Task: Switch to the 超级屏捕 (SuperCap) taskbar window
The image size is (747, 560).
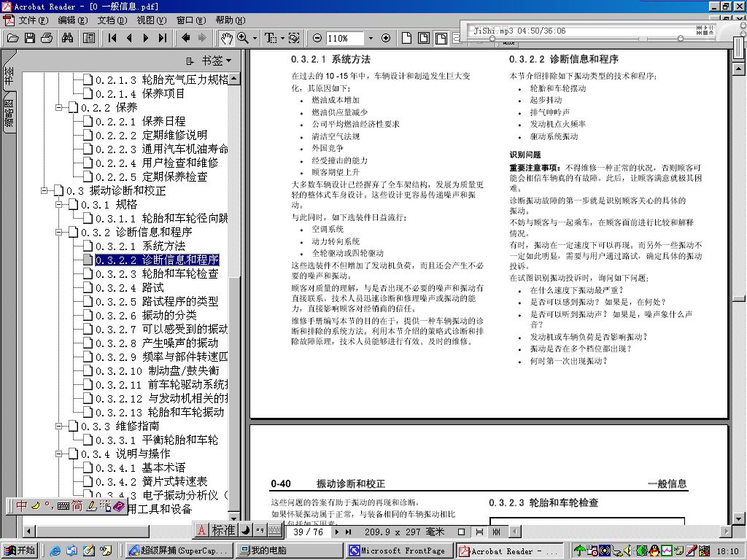Action: (180, 551)
